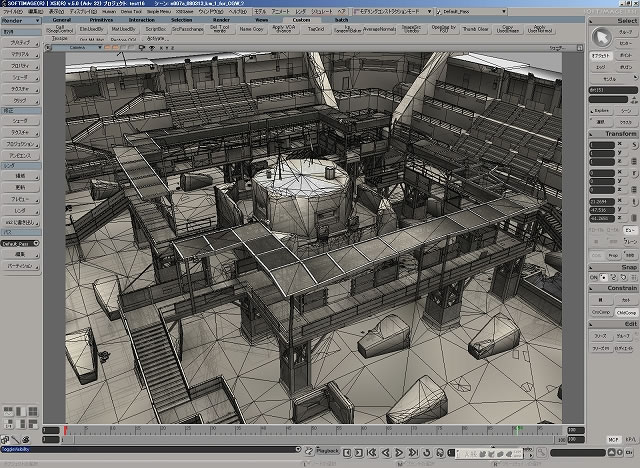The height and width of the screenshot is (468, 640).
Task: Click the red playhead on the timeline
Action: [x=66, y=431]
